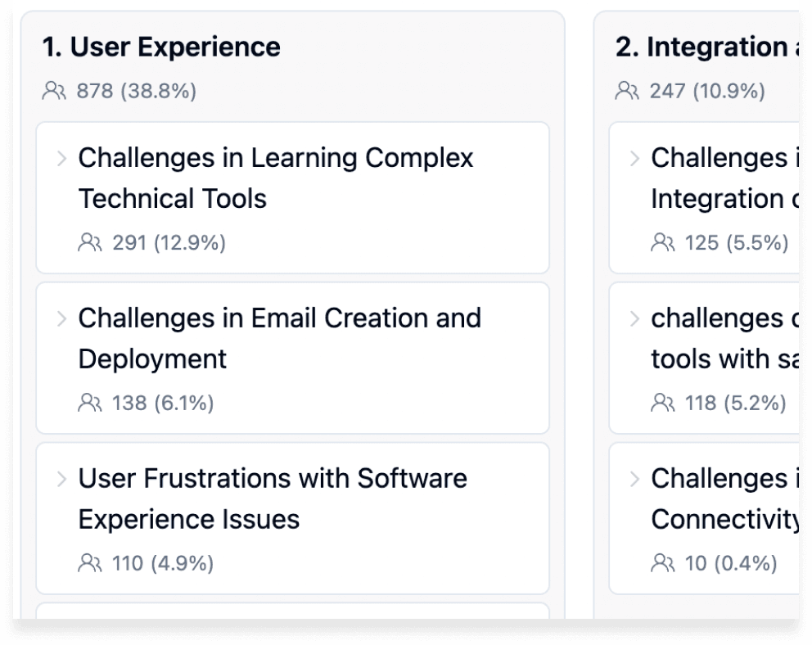
Task: Expand the Connectivity challenges card chevron
Action: [635, 479]
